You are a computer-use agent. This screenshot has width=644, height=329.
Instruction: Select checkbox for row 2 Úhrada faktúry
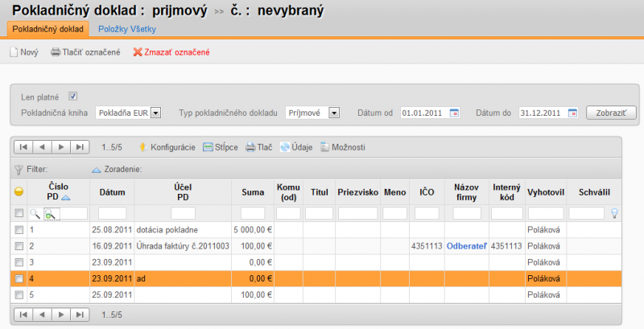point(19,246)
